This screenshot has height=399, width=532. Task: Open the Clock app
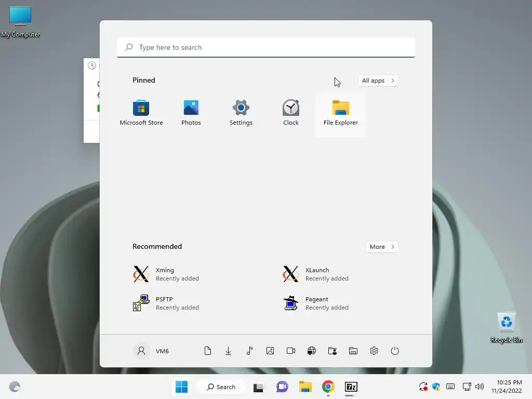(x=291, y=113)
